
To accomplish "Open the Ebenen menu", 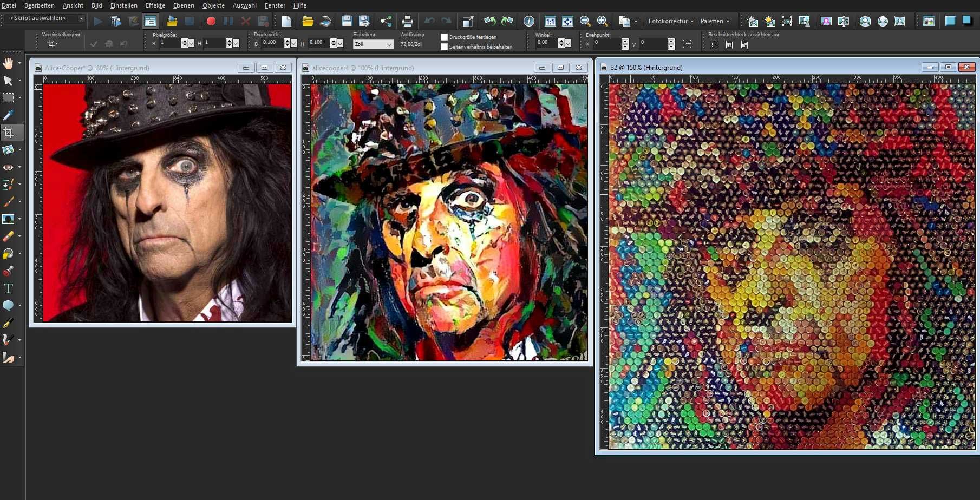I will (x=184, y=5).
